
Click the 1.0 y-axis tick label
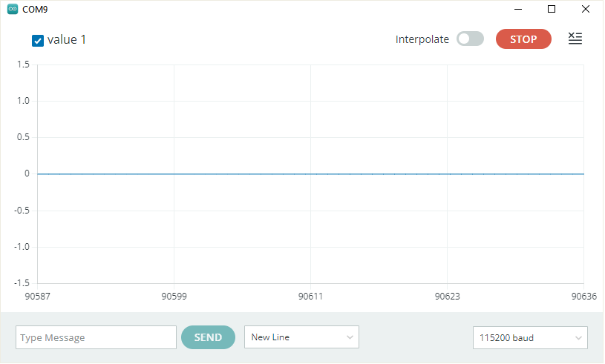click(x=23, y=101)
